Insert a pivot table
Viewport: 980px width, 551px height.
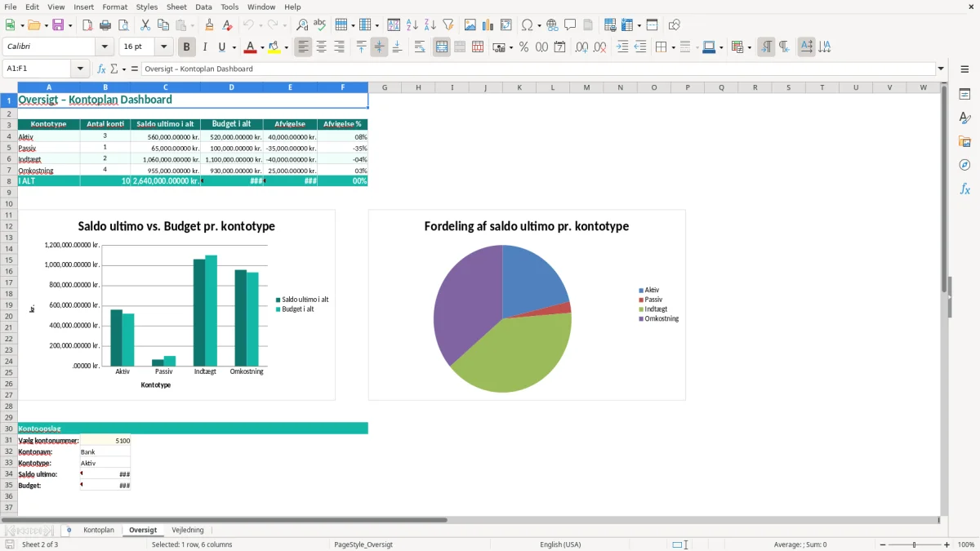(506, 25)
